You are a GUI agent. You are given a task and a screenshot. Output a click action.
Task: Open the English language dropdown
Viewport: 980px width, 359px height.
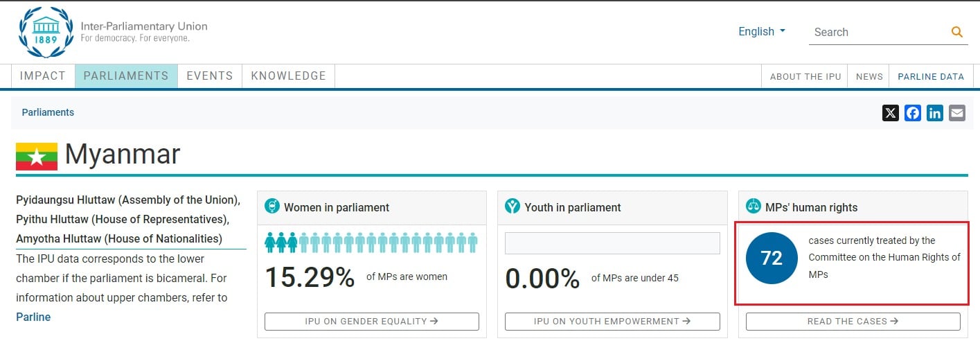pos(762,32)
